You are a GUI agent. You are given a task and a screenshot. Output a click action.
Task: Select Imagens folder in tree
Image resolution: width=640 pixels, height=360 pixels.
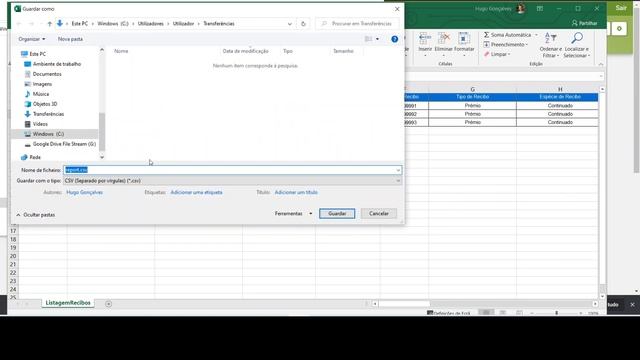[x=42, y=84]
